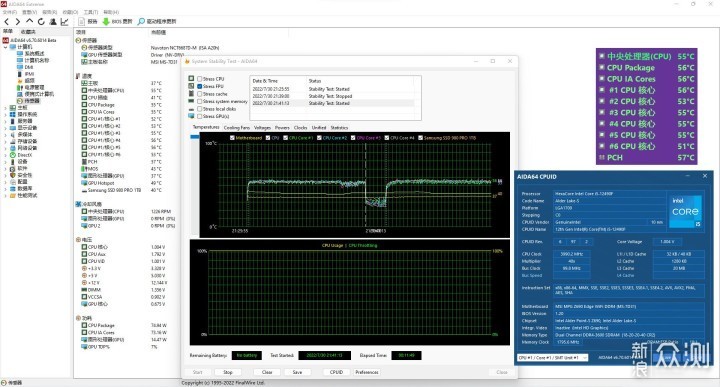
Task: Uncheck the Stress FPU checkbox
Action: pyautogui.click(x=200, y=86)
